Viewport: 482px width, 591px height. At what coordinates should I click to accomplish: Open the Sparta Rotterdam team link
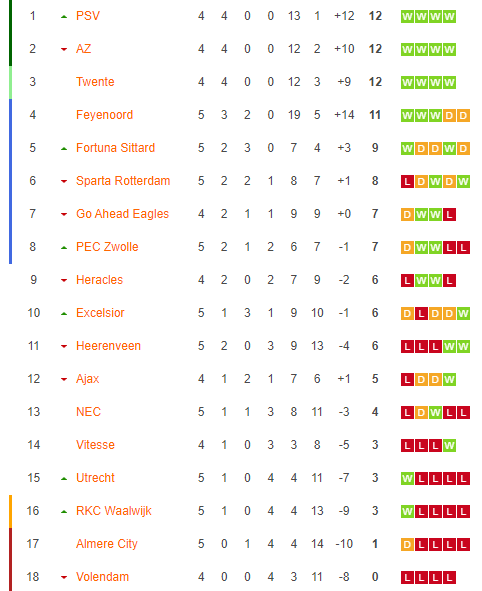pos(123,181)
